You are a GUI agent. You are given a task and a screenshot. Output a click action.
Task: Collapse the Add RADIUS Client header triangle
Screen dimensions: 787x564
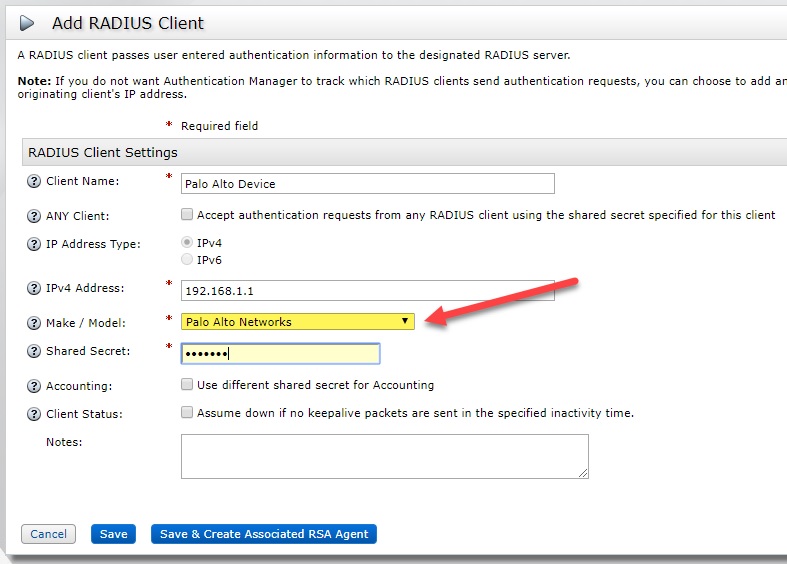click(29, 22)
